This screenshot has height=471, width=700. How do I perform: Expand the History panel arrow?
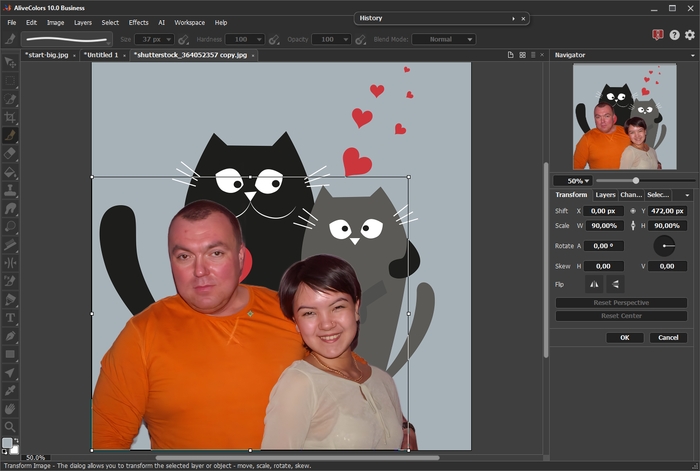[513, 19]
